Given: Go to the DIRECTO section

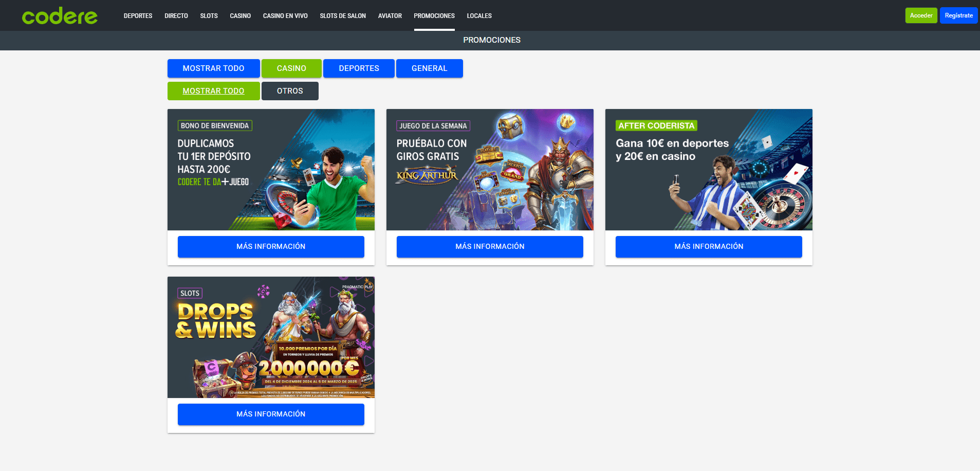Looking at the screenshot, I should pos(176,16).
